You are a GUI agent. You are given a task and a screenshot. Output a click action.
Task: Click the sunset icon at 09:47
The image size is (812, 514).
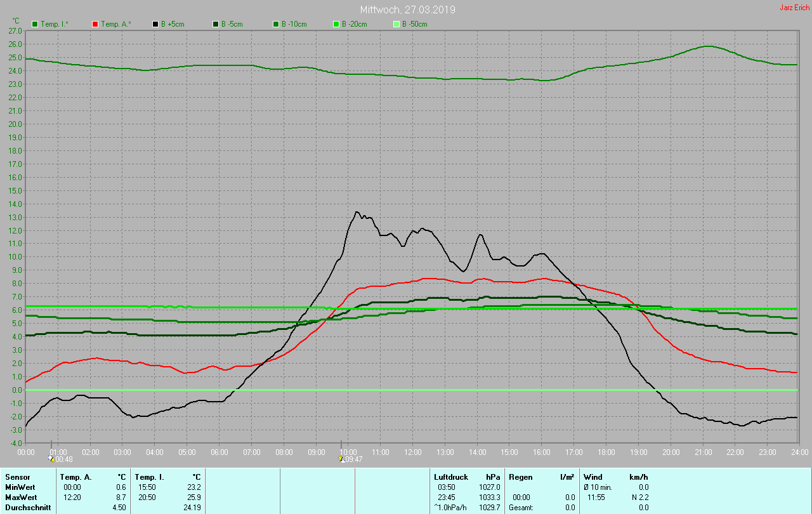[x=341, y=458]
